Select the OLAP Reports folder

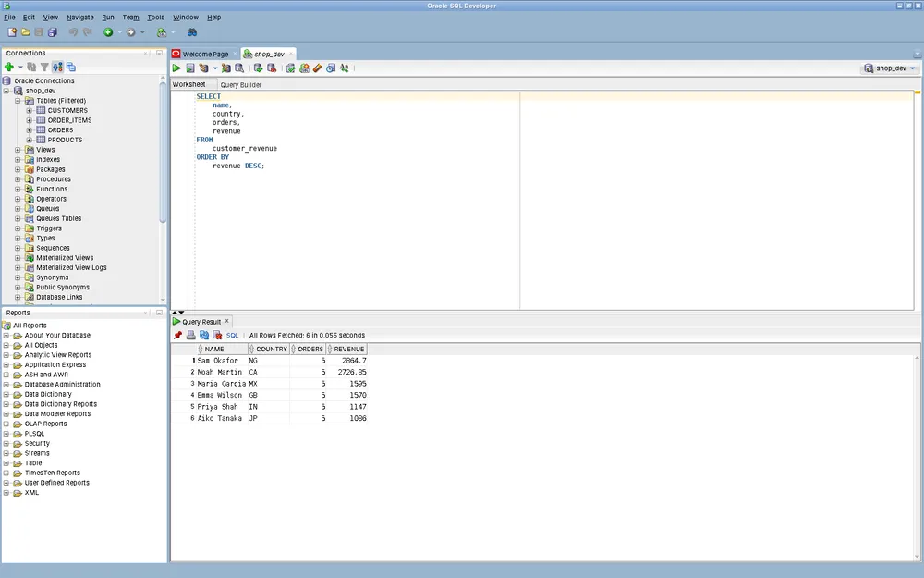45,424
